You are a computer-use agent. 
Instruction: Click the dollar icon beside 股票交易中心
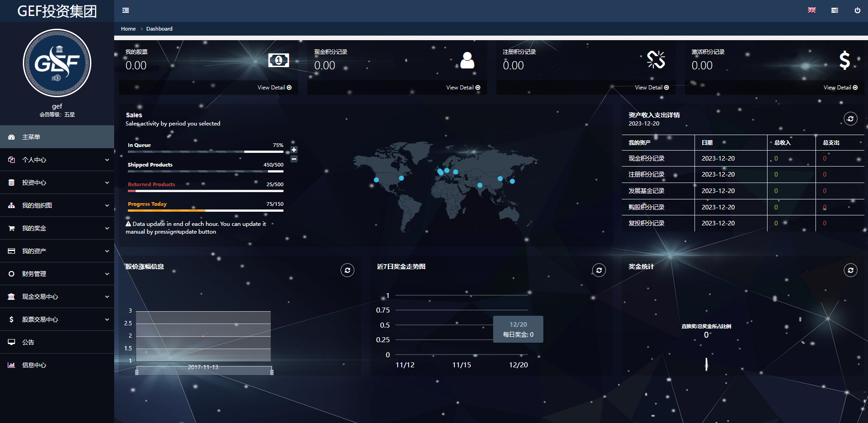[11, 319]
